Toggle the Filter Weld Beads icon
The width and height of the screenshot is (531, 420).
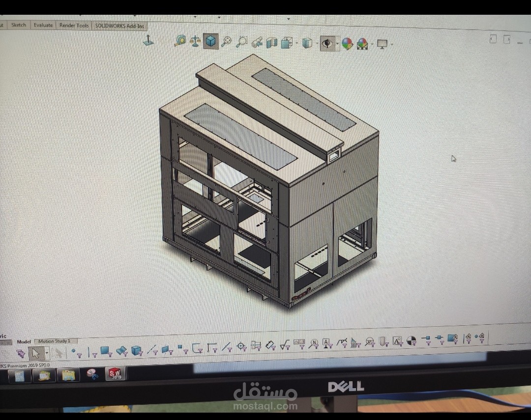pyautogui.click(x=355, y=342)
